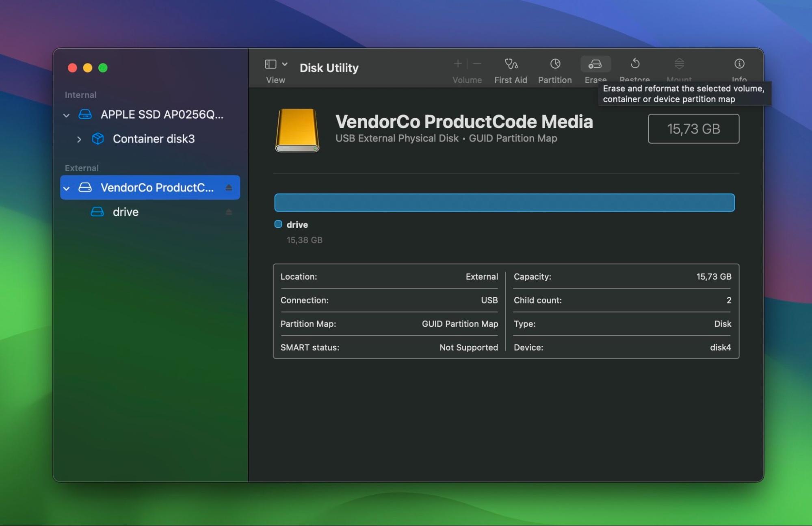This screenshot has height=526, width=812.
Task: Click the External sidebar section header
Action: pos(82,168)
